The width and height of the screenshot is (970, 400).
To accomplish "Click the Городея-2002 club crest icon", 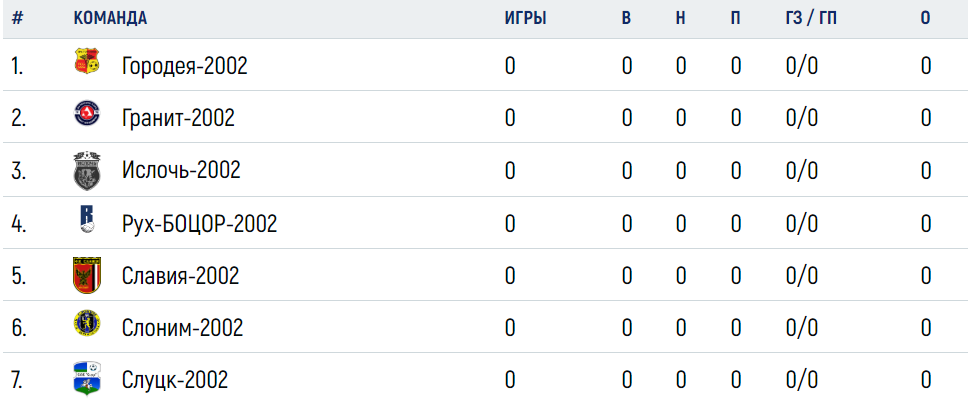I will (87, 61).
